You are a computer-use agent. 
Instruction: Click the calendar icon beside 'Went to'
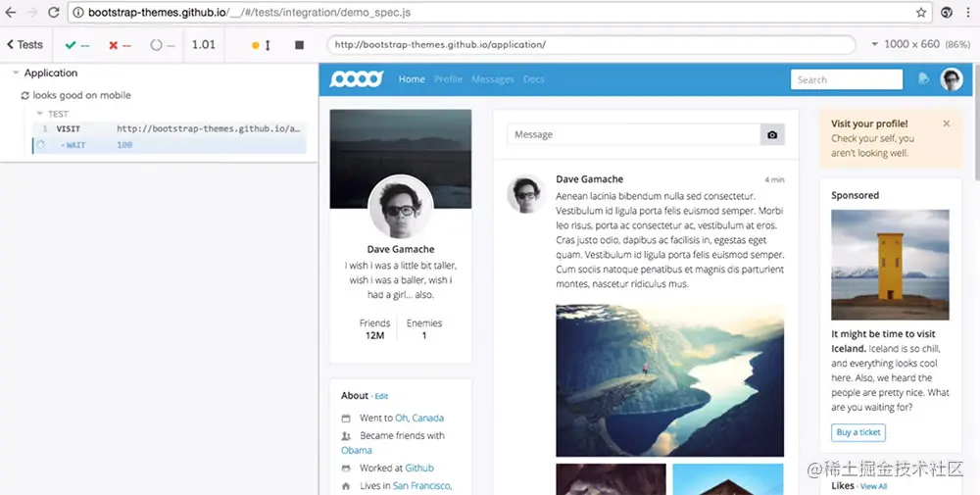click(x=346, y=419)
